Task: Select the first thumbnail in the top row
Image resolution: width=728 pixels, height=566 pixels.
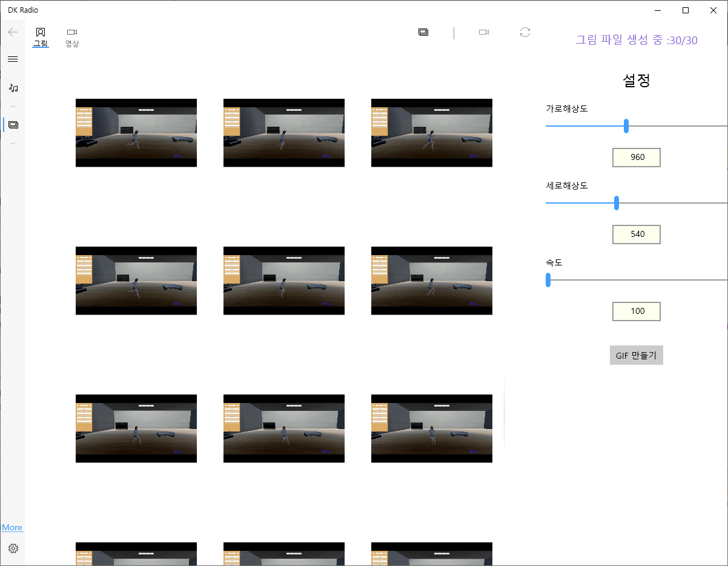Action: (136, 133)
